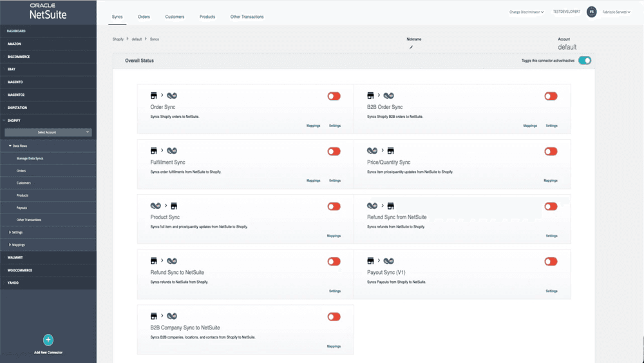Click the Add New Connector plus icon
644x363 pixels.
(48, 340)
